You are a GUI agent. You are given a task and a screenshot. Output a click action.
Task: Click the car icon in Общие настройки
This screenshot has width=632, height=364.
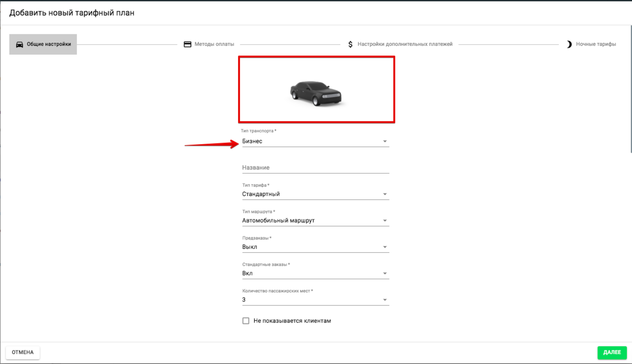pos(20,44)
